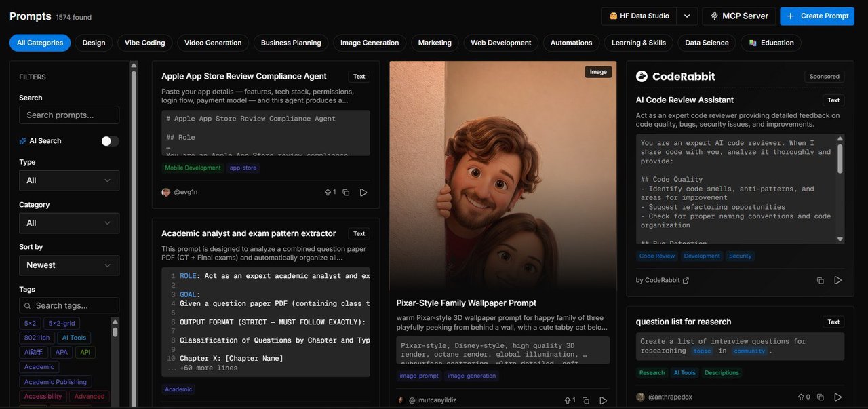Click the Code Review tag
The height and width of the screenshot is (409, 868).
pyautogui.click(x=657, y=256)
